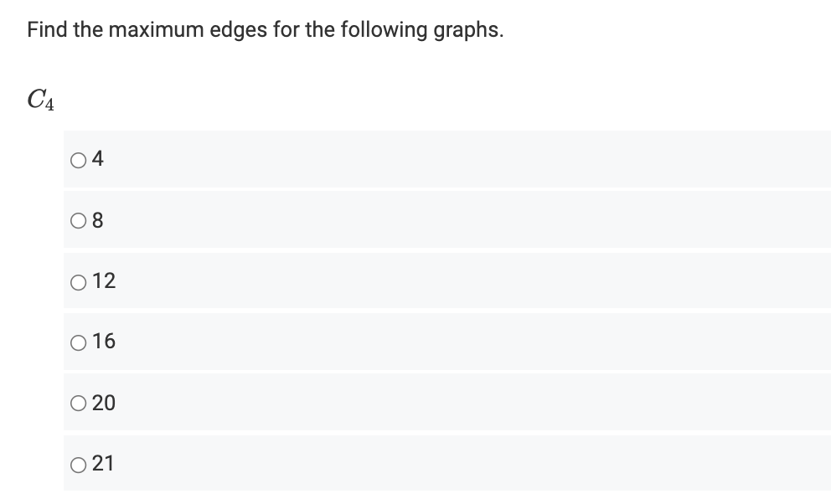Click the label text for option 8
Viewport: 831px width, 504px height.
pyautogui.click(x=97, y=219)
